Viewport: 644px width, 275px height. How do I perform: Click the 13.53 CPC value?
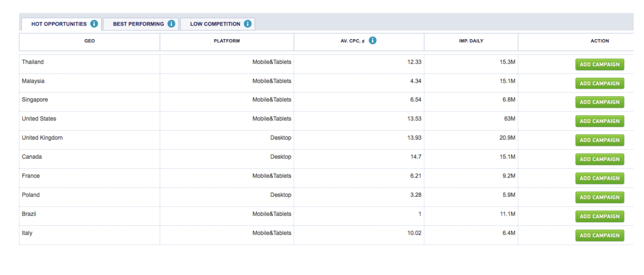click(414, 119)
